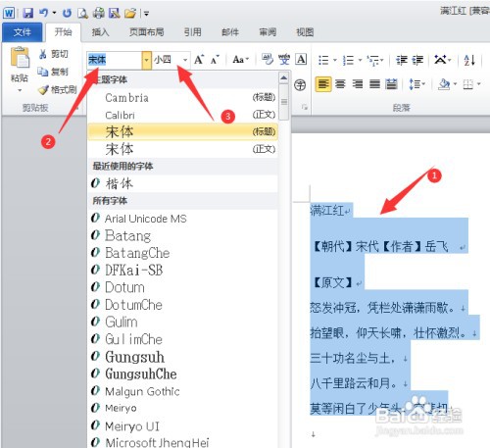Click the Enclose Characters 字 icon
The width and height of the screenshot is (490, 448).
coord(300,85)
